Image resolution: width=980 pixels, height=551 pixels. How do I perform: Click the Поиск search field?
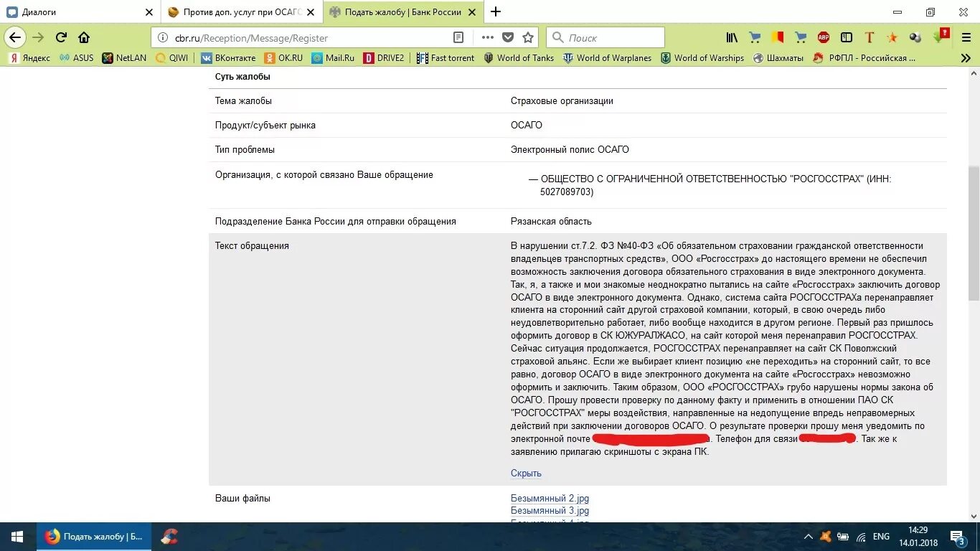tap(605, 38)
